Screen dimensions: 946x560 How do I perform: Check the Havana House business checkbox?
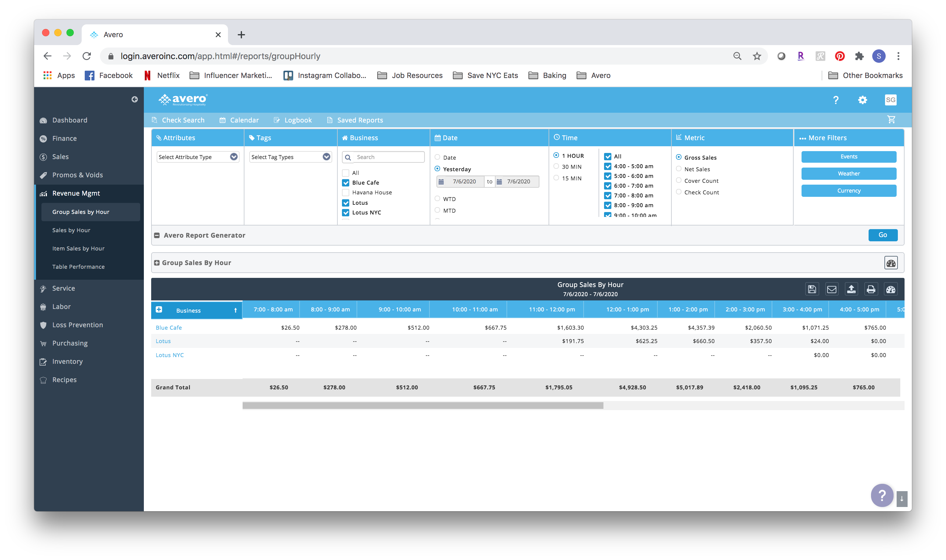tap(345, 193)
